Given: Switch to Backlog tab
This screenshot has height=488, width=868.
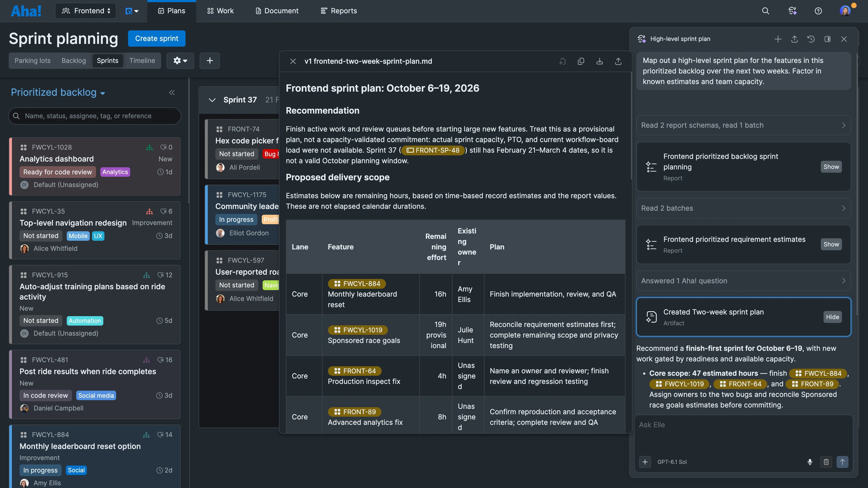Looking at the screenshot, I should tap(74, 61).
